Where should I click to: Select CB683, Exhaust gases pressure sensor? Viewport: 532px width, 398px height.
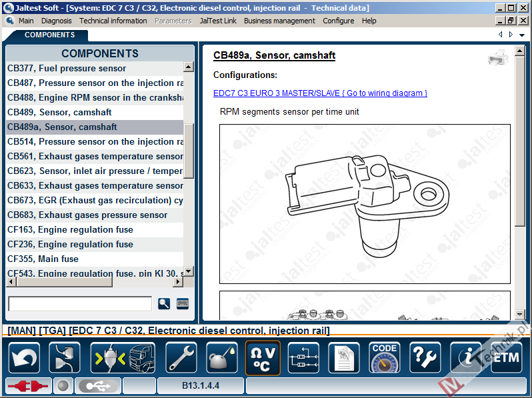95,215
